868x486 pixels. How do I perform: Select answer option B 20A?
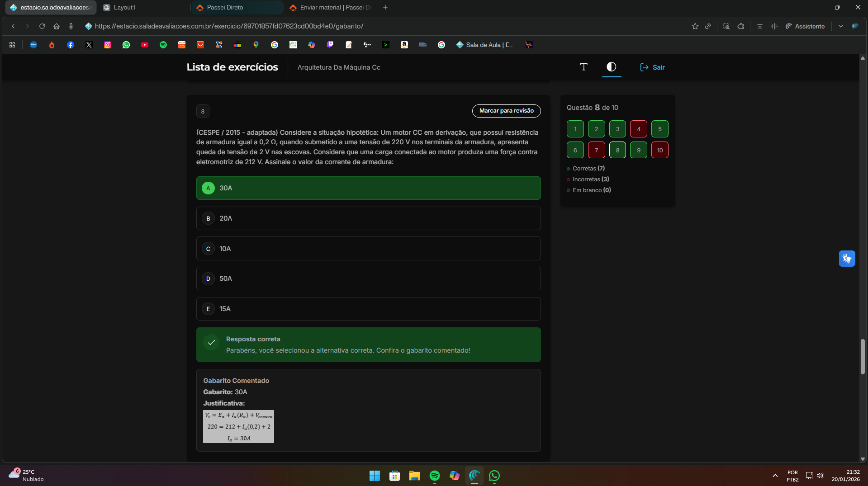pyautogui.click(x=368, y=218)
